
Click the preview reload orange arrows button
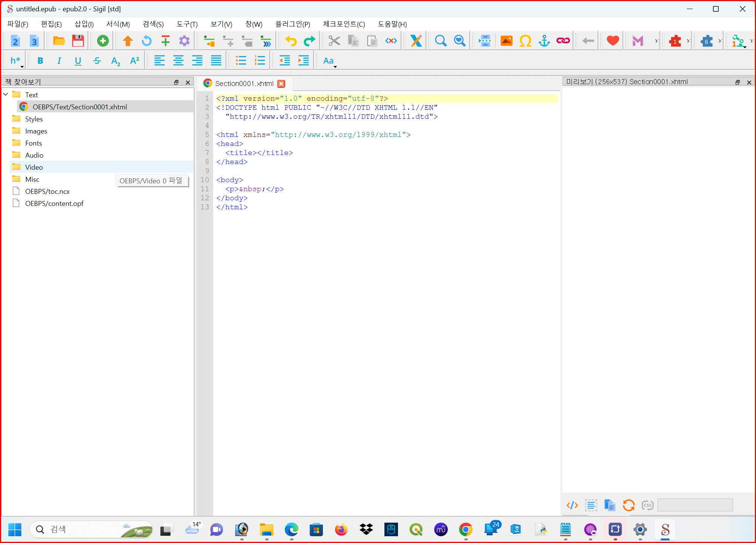pyautogui.click(x=628, y=505)
